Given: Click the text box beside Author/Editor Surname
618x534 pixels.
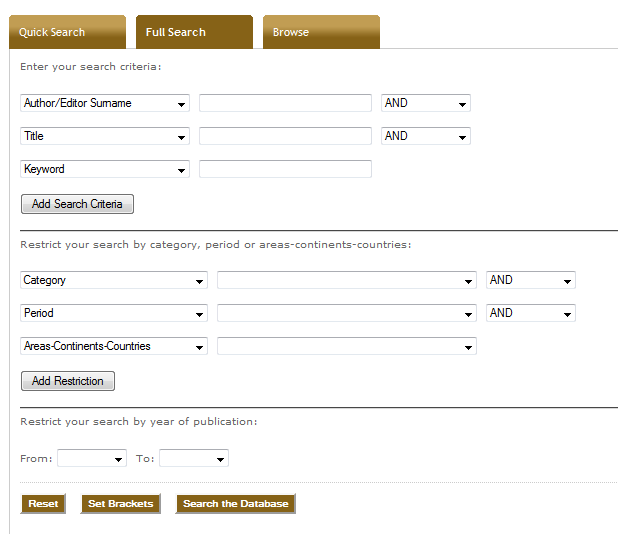Looking at the screenshot, I should tap(285, 103).
